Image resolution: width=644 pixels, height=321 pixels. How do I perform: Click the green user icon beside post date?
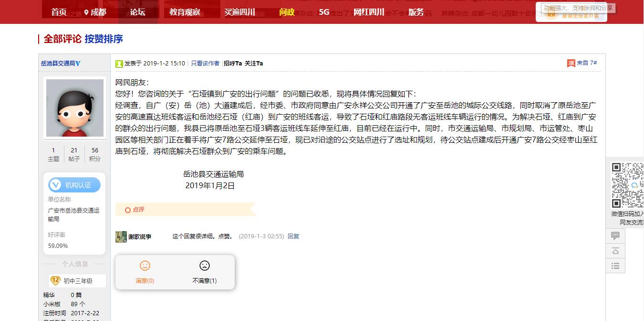tap(119, 64)
